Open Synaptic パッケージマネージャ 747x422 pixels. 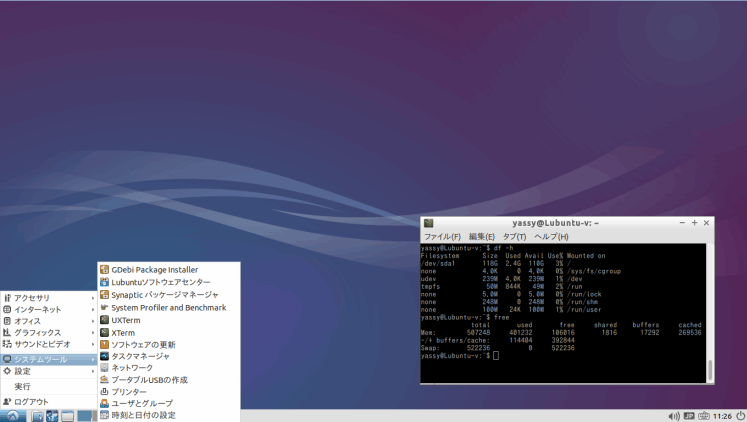point(169,295)
